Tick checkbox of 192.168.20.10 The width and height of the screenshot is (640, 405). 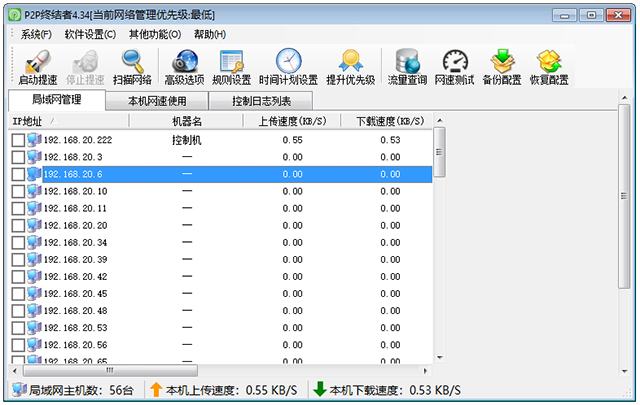point(18,191)
